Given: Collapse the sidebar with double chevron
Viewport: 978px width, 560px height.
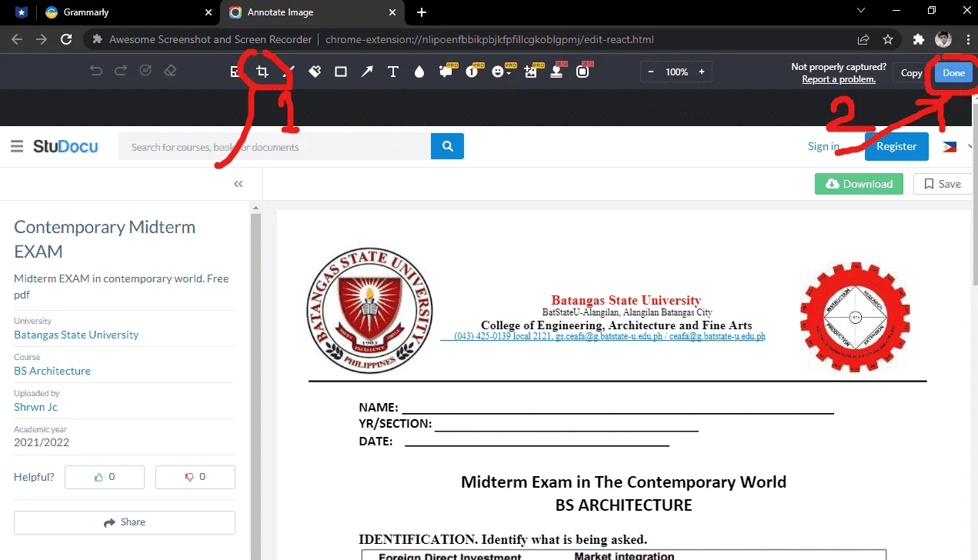Looking at the screenshot, I should tap(239, 184).
